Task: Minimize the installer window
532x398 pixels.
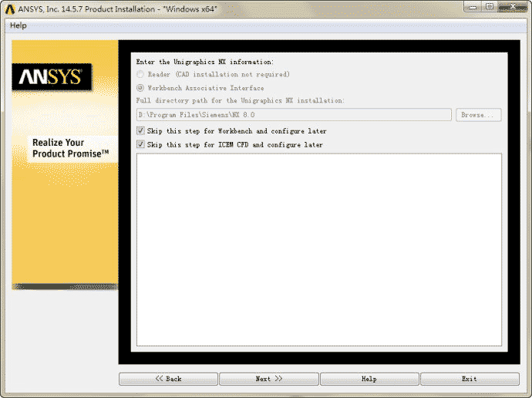Action: click(x=473, y=7)
